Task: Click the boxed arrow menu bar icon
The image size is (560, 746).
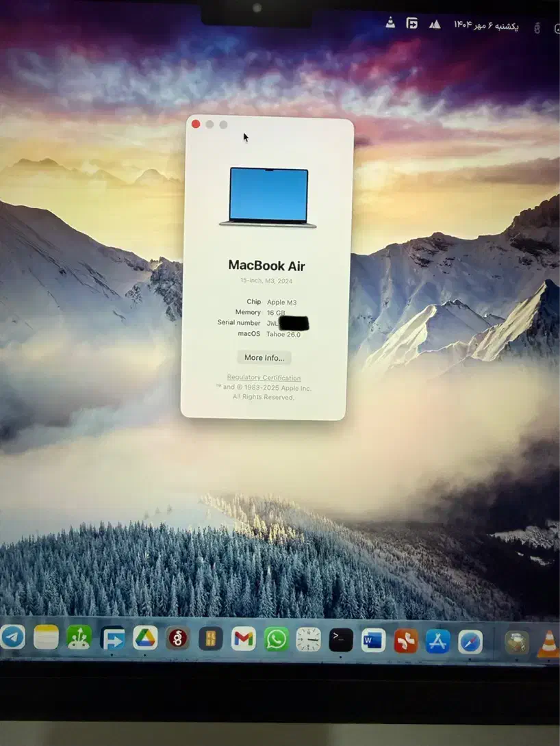Action: [x=412, y=23]
